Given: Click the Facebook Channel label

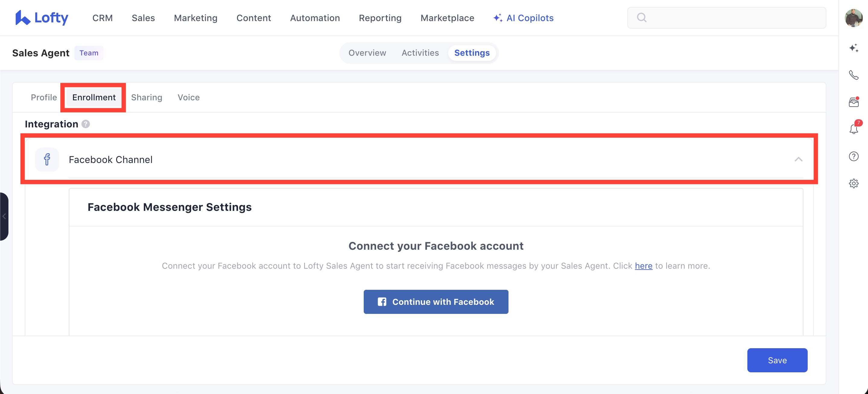Looking at the screenshot, I should click(x=110, y=159).
